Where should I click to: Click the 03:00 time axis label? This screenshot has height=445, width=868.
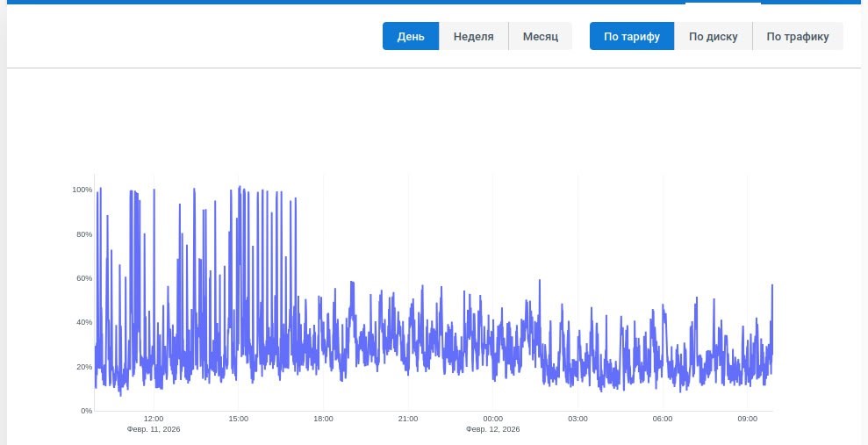coord(577,419)
